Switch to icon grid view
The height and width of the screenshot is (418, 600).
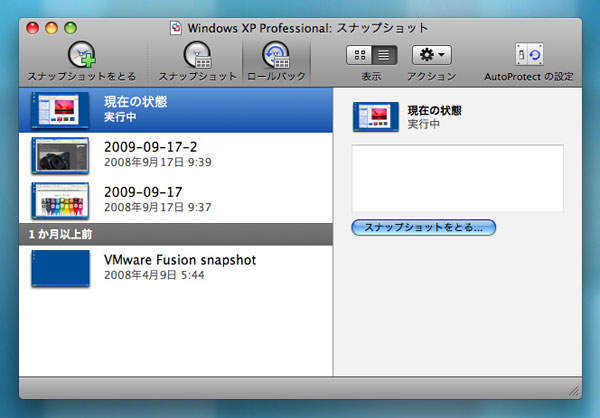[x=359, y=55]
